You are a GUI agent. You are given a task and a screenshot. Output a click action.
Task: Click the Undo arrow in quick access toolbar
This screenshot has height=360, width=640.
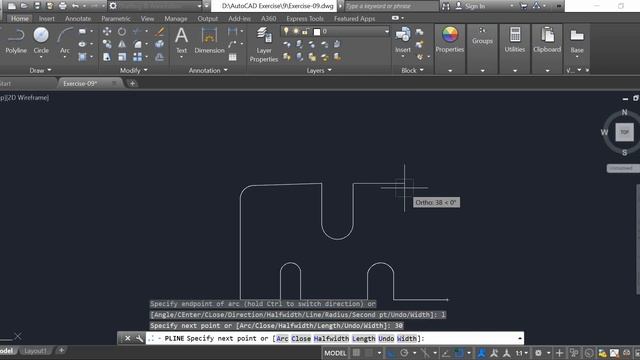(x=75, y=6)
